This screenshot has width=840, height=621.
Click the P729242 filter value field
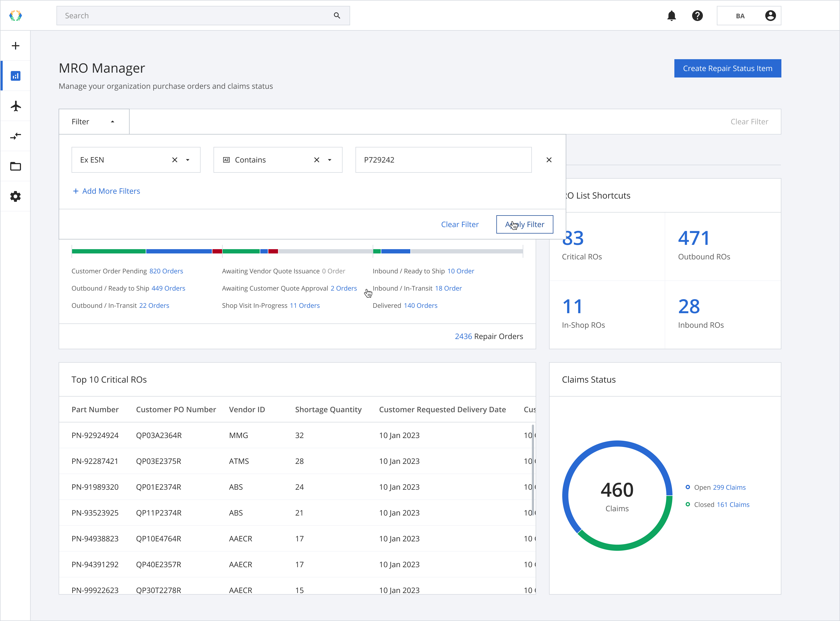click(443, 160)
